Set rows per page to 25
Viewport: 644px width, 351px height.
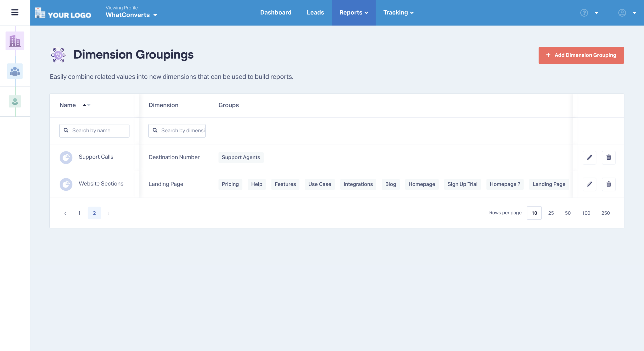[551, 213]
